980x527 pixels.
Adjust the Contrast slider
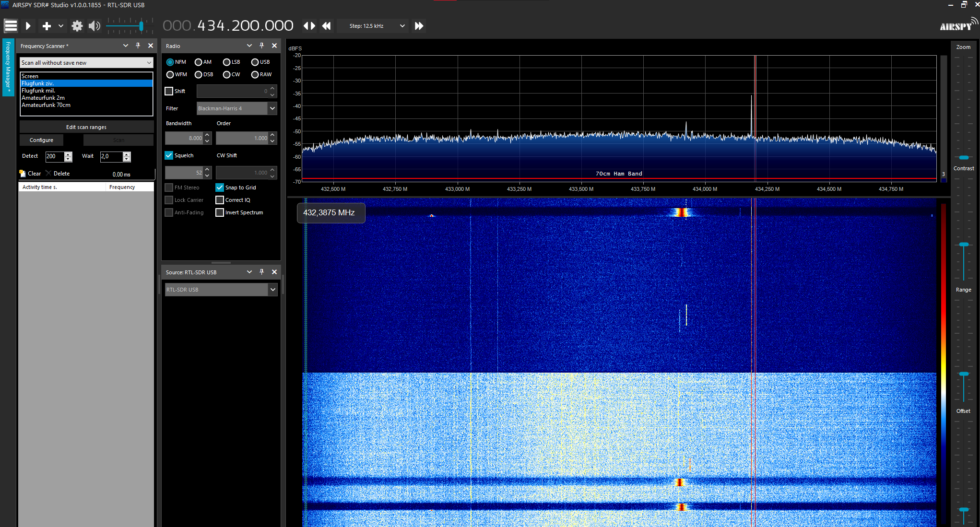click(x=964, y=245)
